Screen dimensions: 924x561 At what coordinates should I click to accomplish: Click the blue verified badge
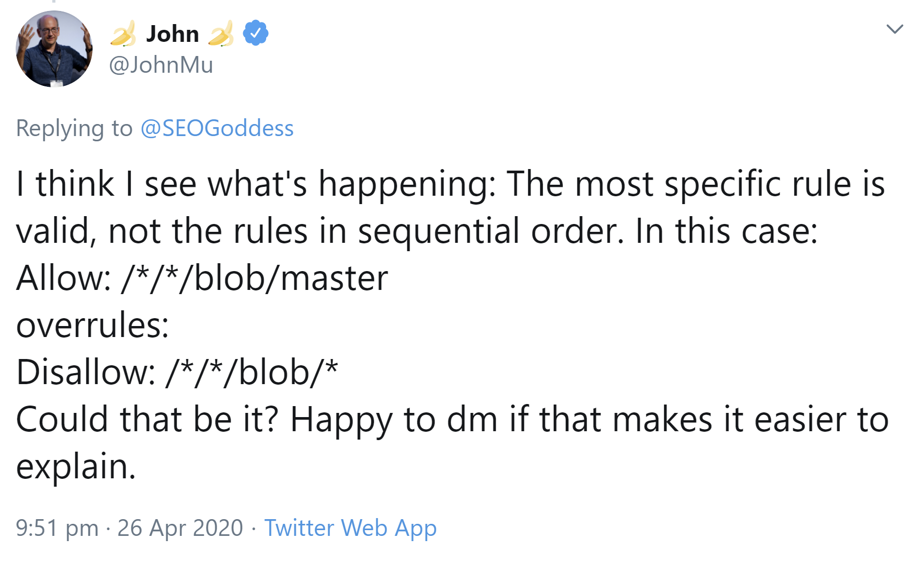(256, 33)
